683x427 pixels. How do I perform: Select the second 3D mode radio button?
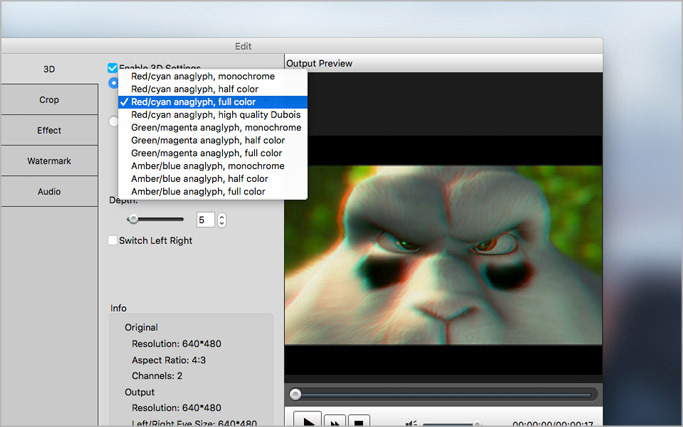[113, 121]
